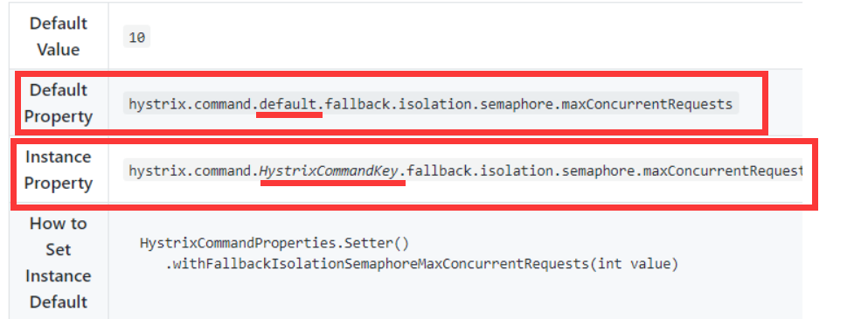The width and height of the screenshot is (868, 319).
Task: Click the default value code 10
Action: pos(136,38)
